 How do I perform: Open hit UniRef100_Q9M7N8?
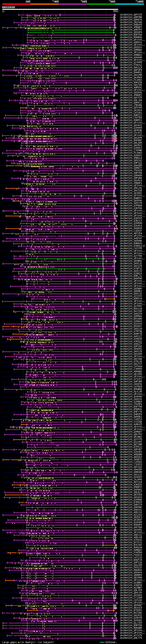(131, 18)
